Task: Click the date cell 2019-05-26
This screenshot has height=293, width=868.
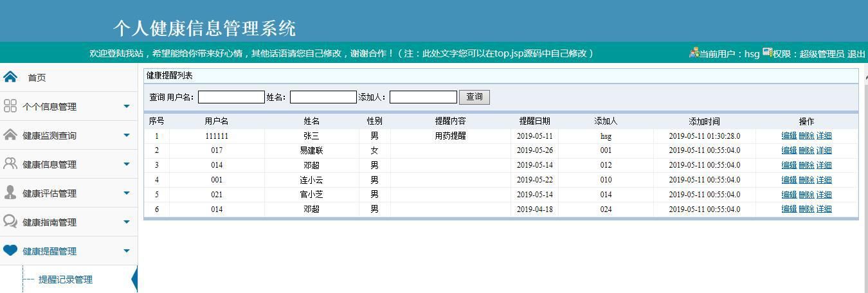Action: [535, 150]
